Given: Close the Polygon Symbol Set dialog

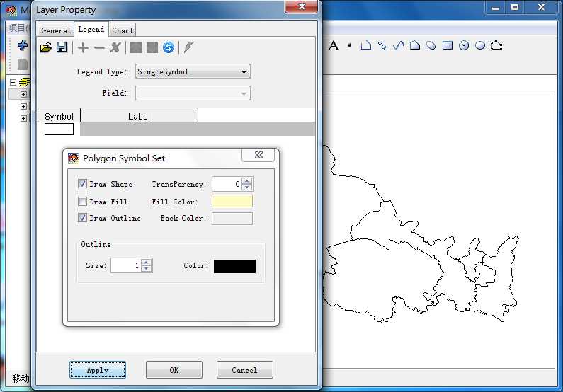Looking at the screenshot, I should pyautogui.click(x=258, y=155).
